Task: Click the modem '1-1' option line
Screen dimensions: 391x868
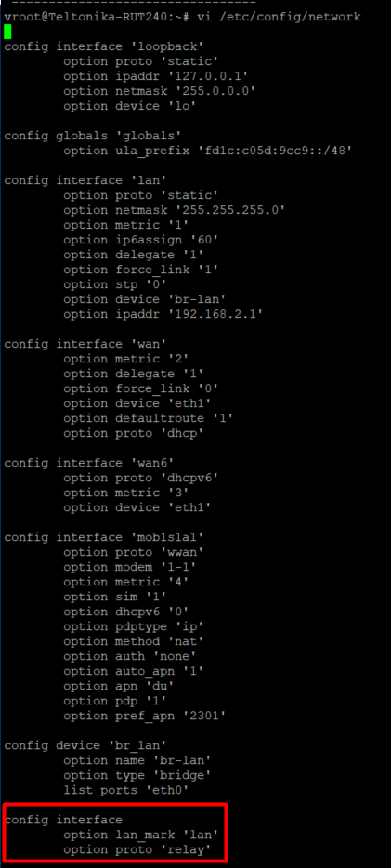Action: (x=130, y=567)
